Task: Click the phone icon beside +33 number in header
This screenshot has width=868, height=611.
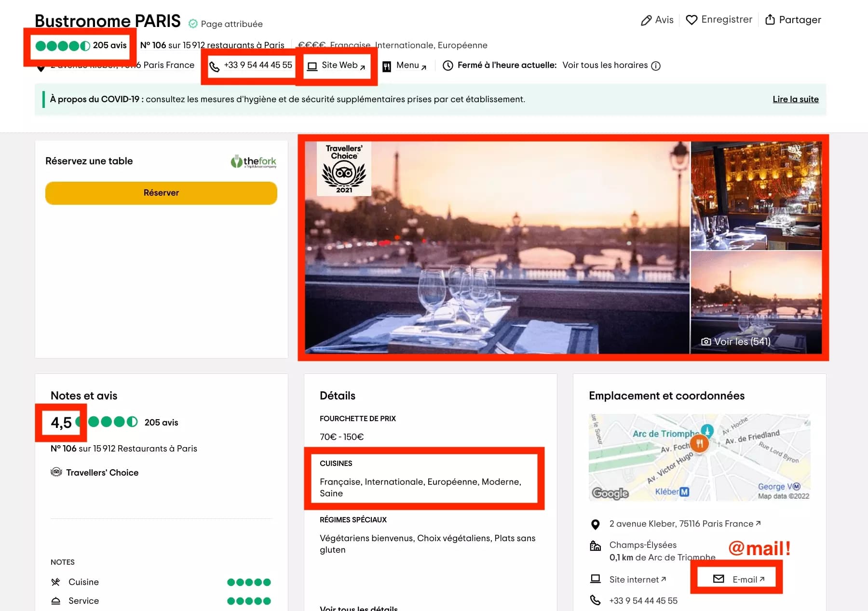Action: [215, 66]
